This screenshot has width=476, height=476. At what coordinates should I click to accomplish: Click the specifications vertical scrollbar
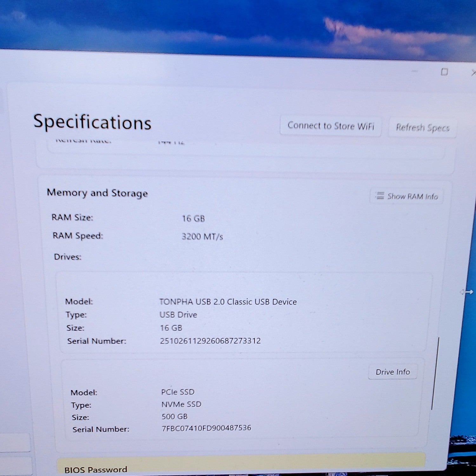tap(435, 374)
